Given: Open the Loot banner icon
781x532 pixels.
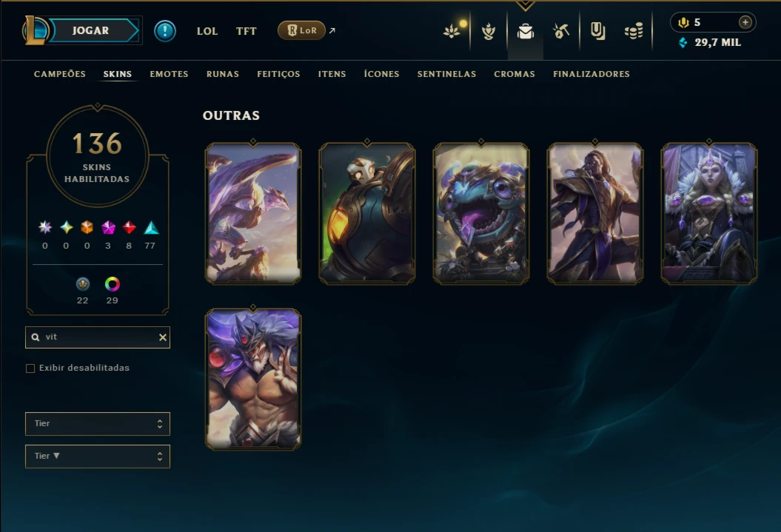Looking at the screenshot, I should pos(597,31).
